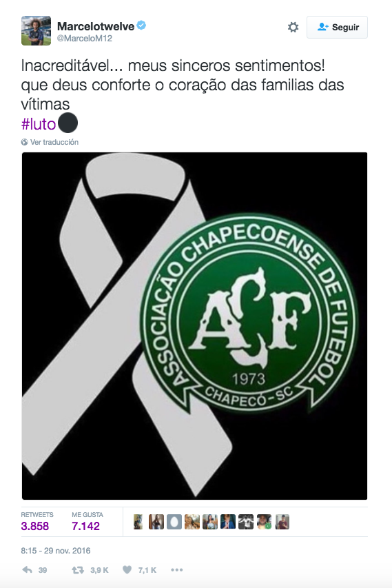Click Ver traducción translate link

click(x=54, y=142)
